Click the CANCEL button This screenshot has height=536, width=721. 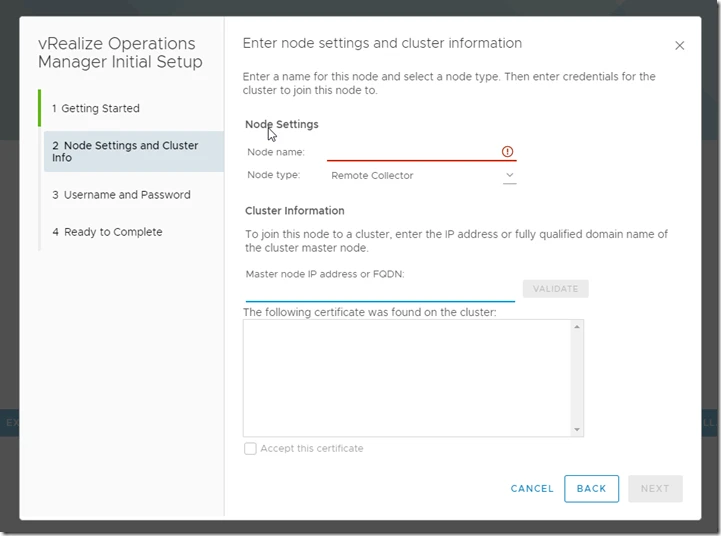(x=532, y=489)
